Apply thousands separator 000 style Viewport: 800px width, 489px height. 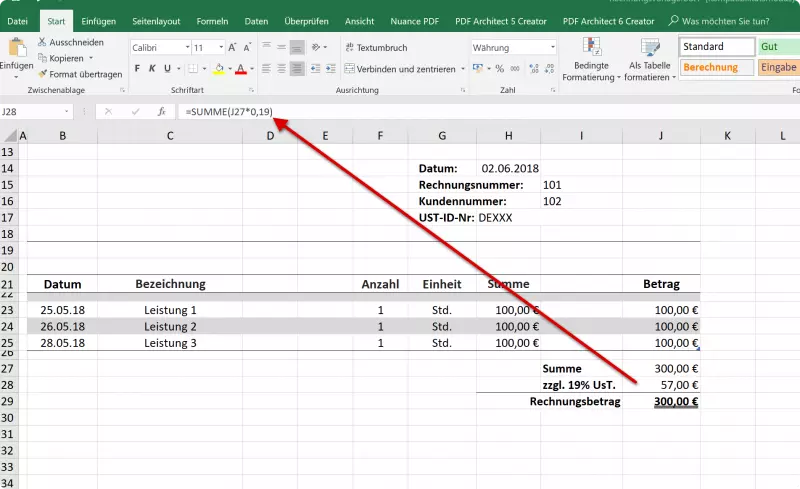[x=515, y=68]
